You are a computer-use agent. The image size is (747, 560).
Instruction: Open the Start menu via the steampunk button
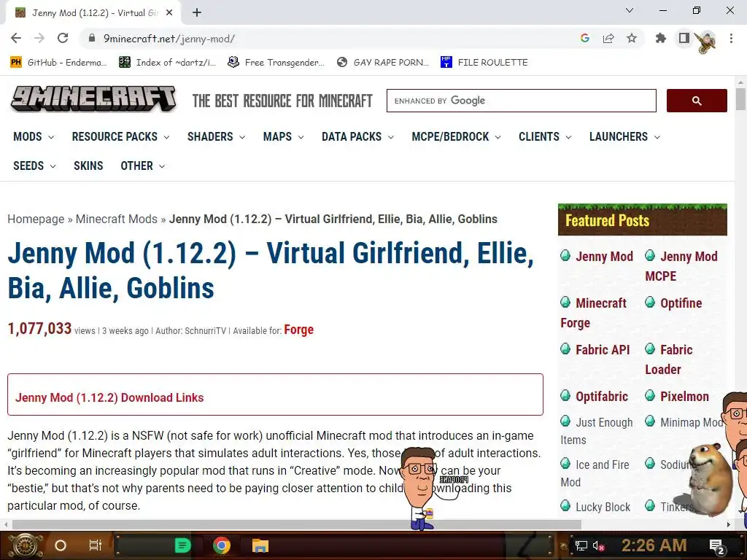click(24, 545)
